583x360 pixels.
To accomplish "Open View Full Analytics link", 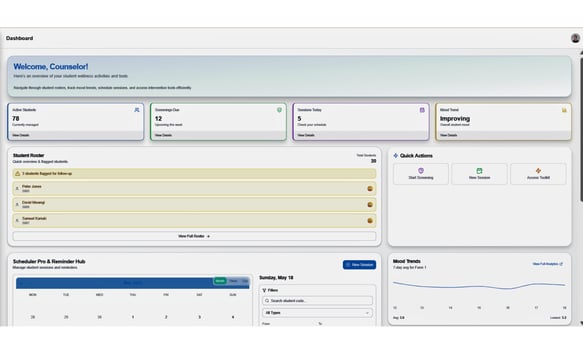I will [548, 264].
